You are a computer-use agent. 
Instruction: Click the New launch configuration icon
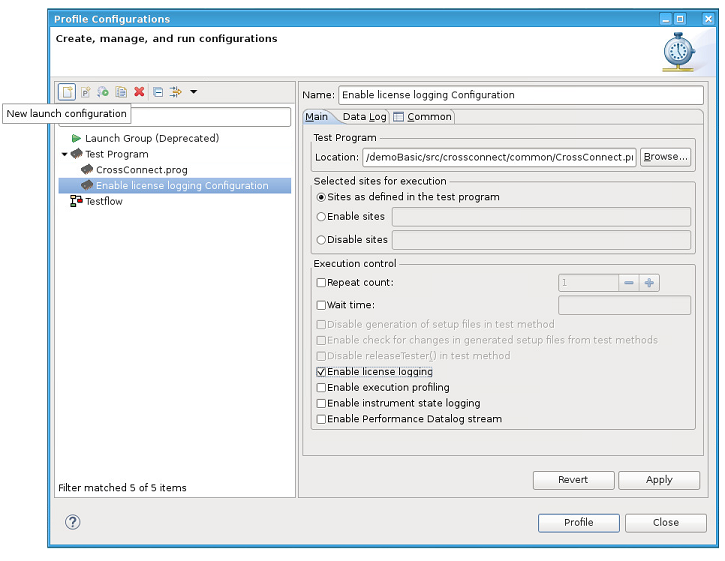67,92
